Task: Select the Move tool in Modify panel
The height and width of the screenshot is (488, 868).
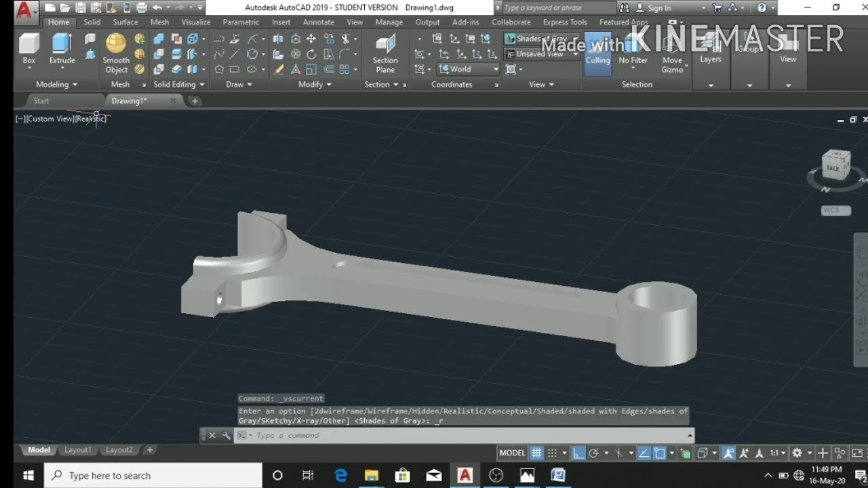Action: pyautogui.click(x=311, y=39)
